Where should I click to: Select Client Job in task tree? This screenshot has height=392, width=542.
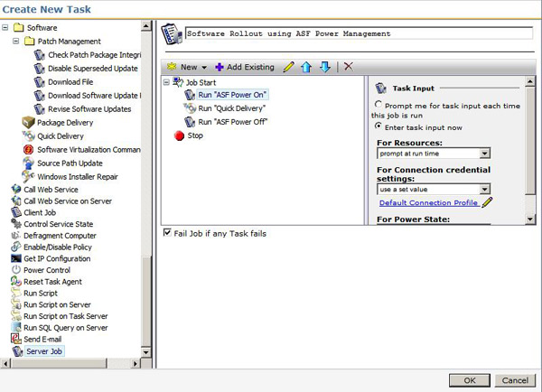[40, 212]
